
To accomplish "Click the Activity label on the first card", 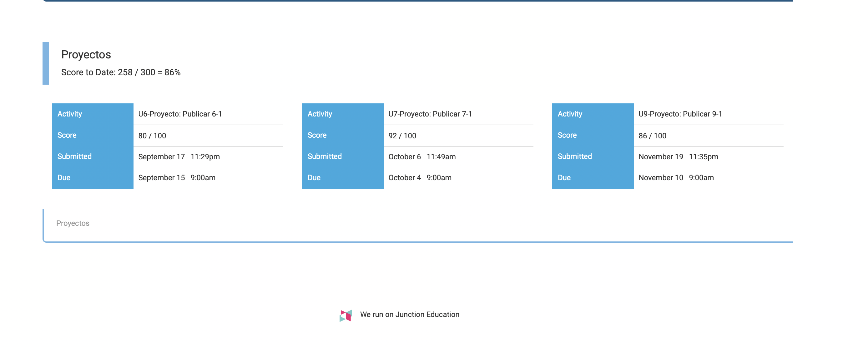I will point(70,114).
